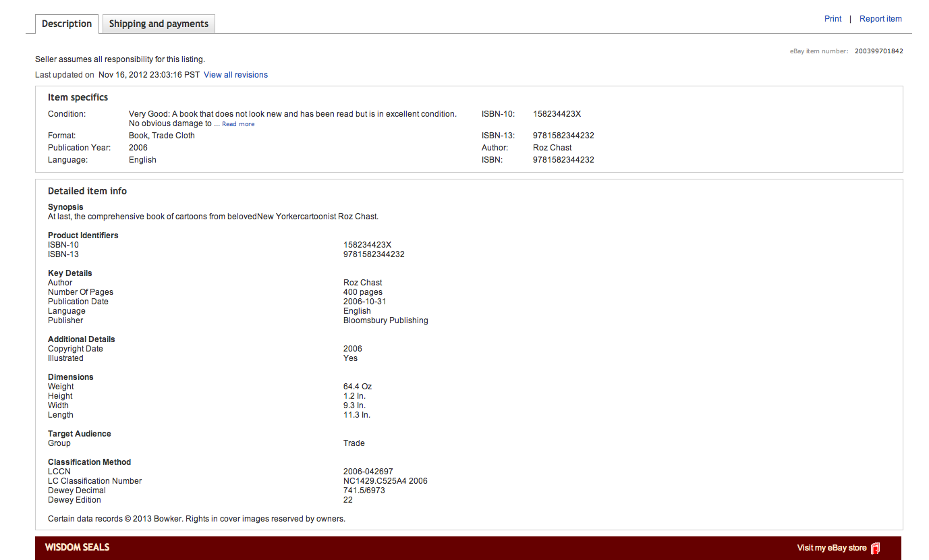Click the Weight label under Dimensions
The height and width of the screenshot is (560, 929).
pos(61,387)
